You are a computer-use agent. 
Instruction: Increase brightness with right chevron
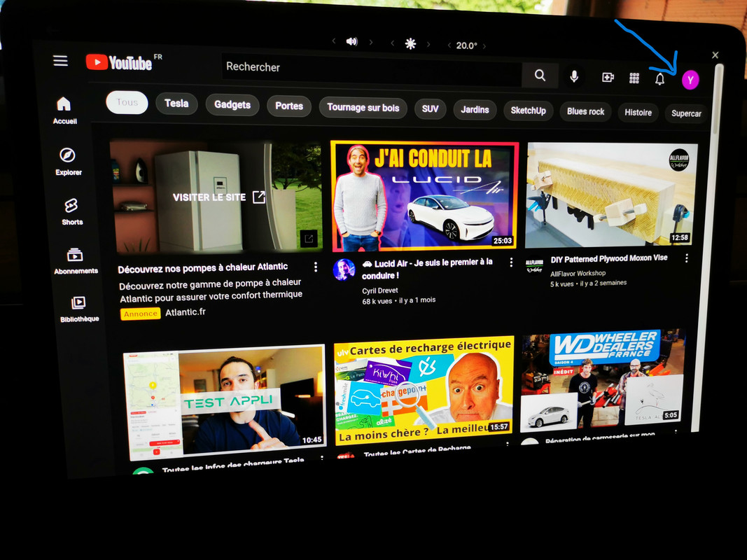428,44
